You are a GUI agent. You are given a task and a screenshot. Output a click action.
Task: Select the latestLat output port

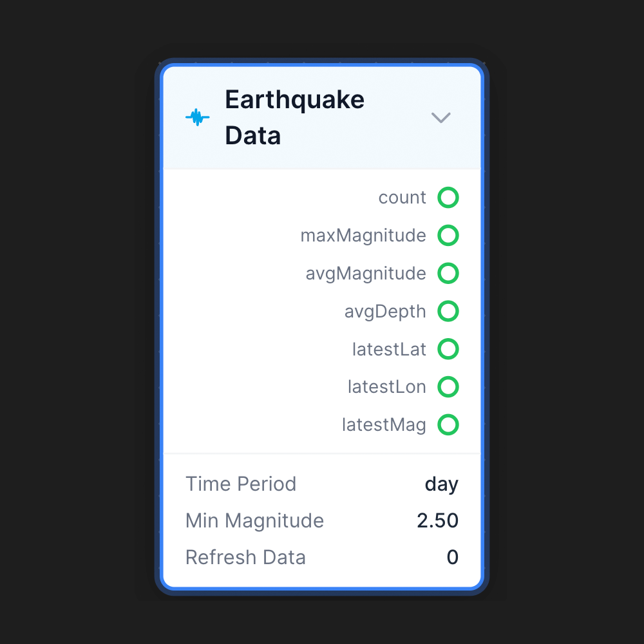click(x=448, y=349)
